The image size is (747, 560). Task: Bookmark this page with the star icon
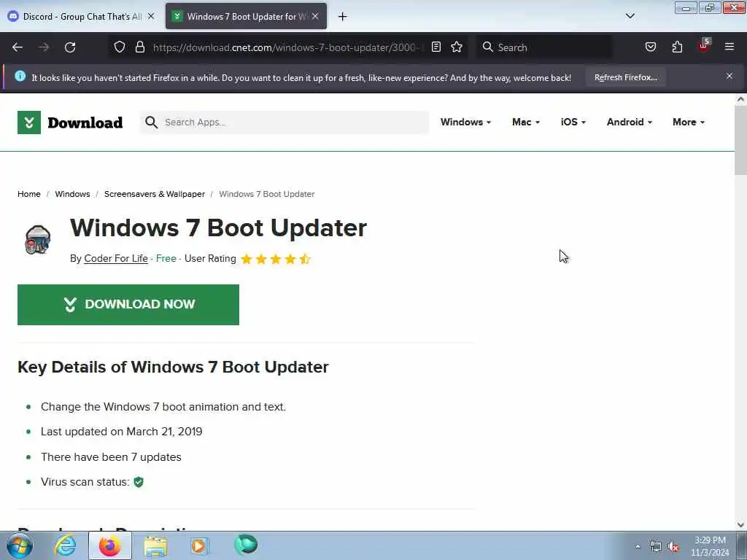point(457,47)
